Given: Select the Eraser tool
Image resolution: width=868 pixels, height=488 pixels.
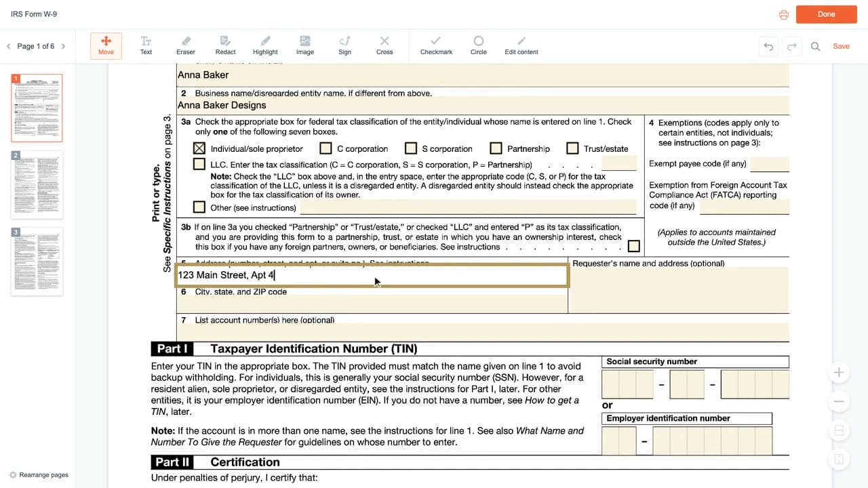Looking at the screenshot, I should (x=186, y=45).
